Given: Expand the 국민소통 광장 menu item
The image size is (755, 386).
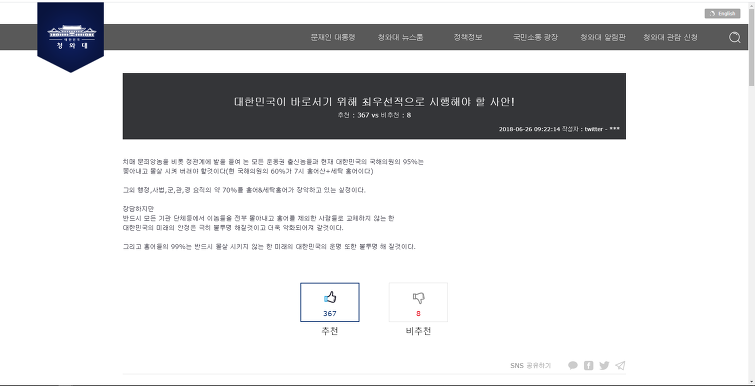Looking at the screenshot, I should [535, 37].
